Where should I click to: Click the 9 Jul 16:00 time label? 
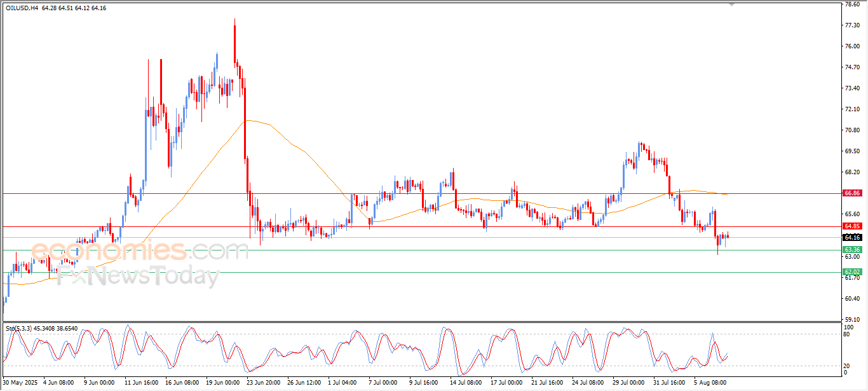point(424,383)
